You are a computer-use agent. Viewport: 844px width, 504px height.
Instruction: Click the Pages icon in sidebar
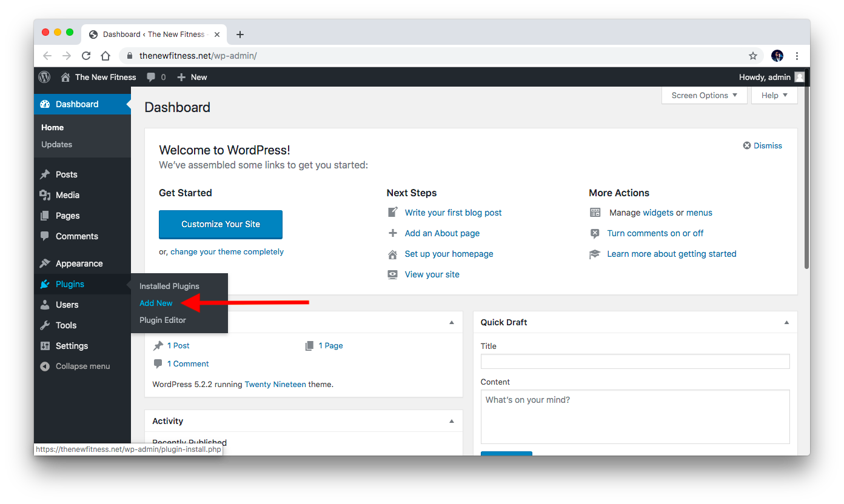pos(45,216)
